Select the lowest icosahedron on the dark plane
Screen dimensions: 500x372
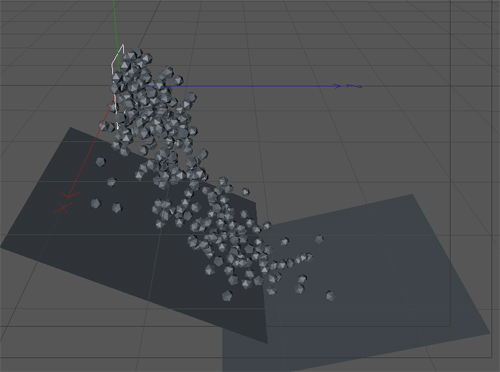pyautogui.click(x=227, y=296)
